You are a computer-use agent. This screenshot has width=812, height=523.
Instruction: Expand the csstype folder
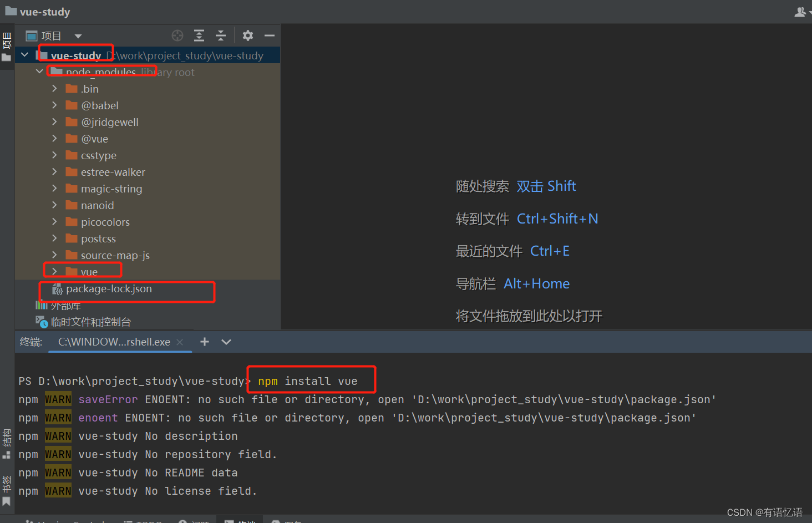[x=54, y=155]
